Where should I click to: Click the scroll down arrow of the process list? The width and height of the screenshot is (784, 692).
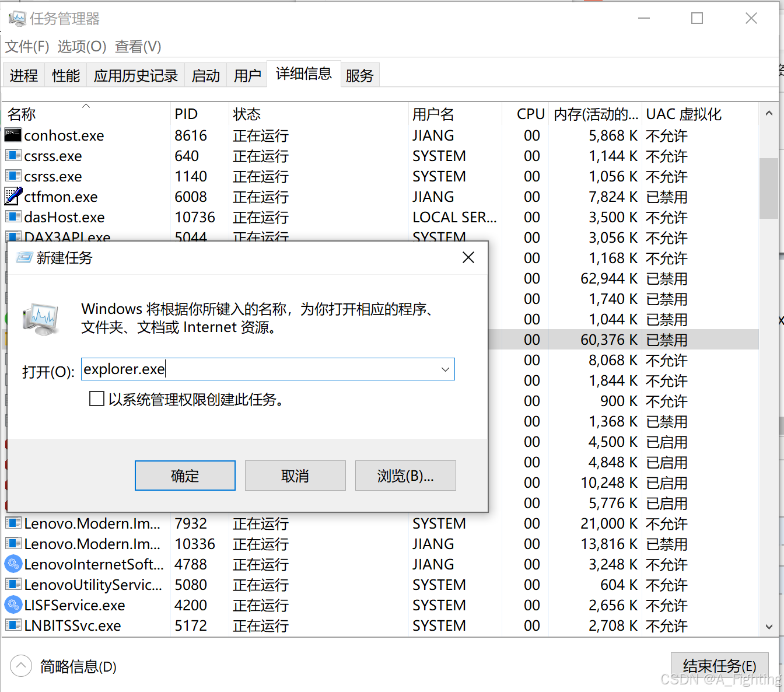[x=768, y=627]
